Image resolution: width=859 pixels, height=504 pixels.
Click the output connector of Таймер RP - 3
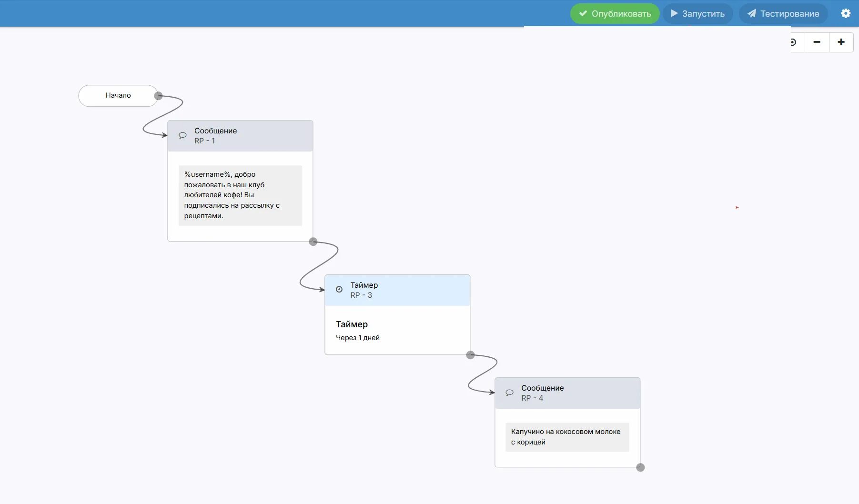[x=470, y=355]
